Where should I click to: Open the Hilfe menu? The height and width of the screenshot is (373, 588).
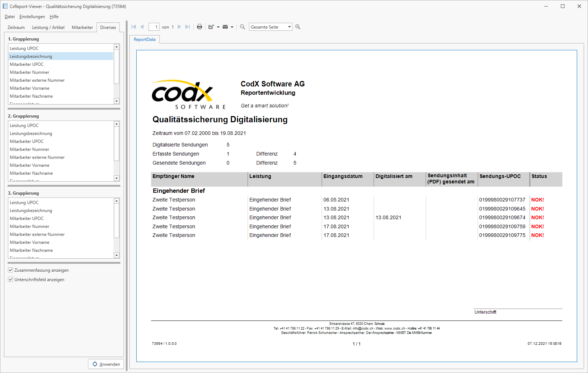click(x=54, y=17)
